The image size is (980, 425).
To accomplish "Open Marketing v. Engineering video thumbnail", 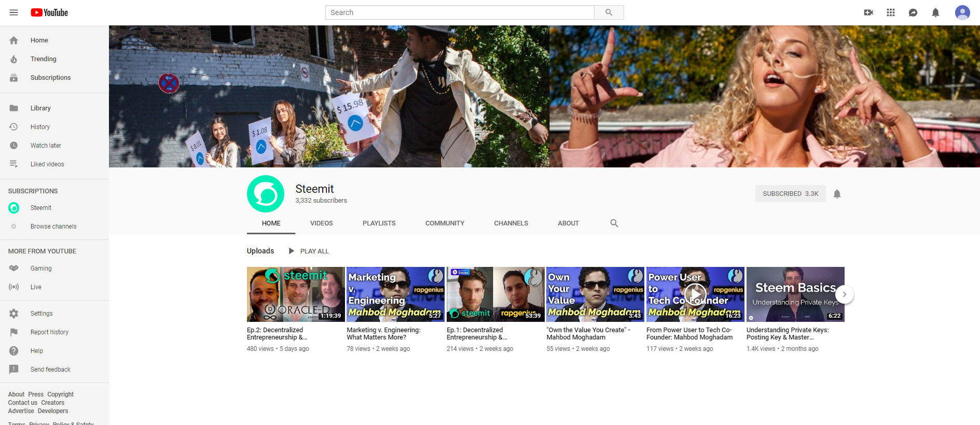I will point(396,294).
